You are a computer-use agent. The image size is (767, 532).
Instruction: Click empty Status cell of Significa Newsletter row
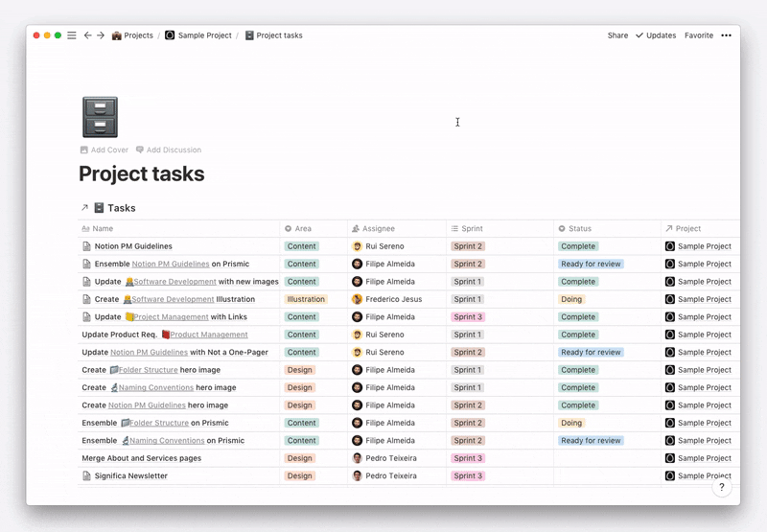607,475
